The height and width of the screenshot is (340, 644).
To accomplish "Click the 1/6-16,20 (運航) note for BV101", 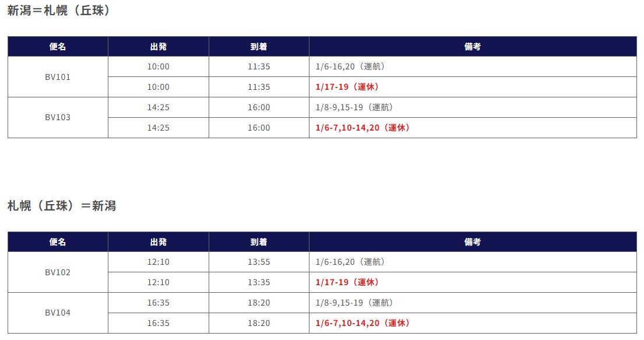I will point(350,66).
